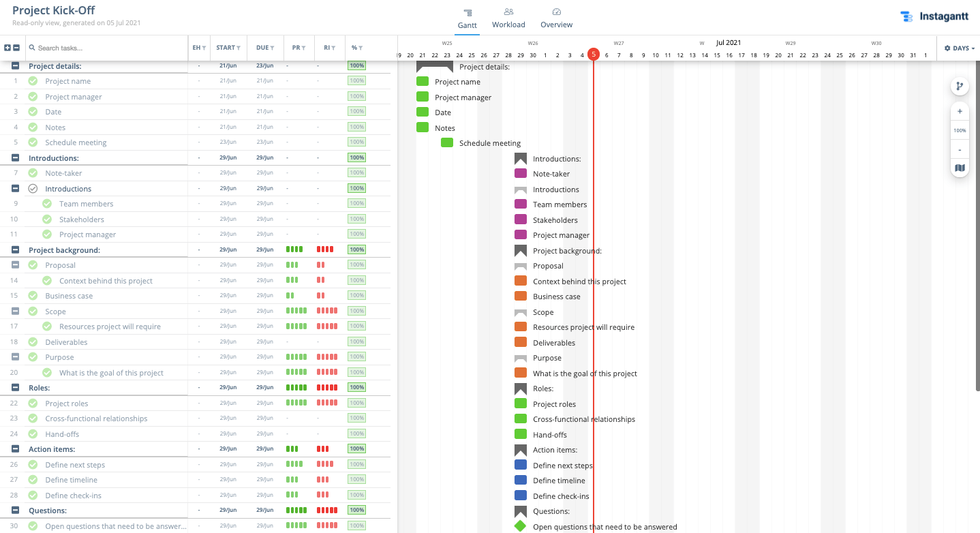The image size is (980, 533).
Task: Sort by the START column header
Action: coord(228,48)
